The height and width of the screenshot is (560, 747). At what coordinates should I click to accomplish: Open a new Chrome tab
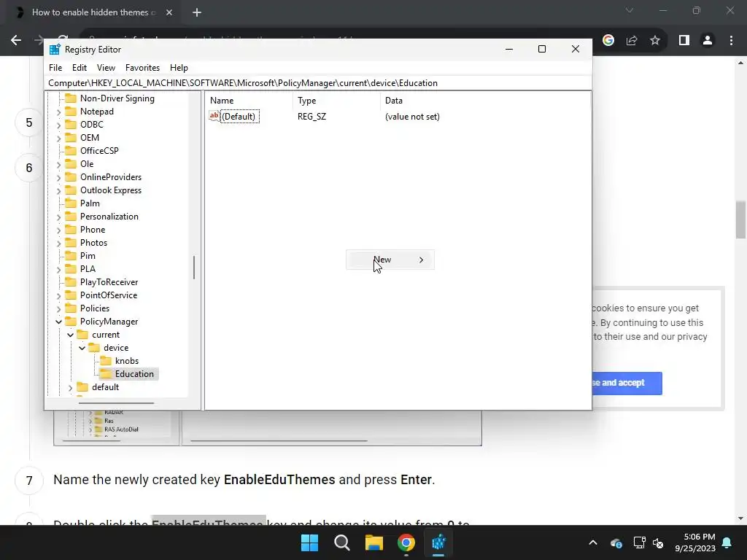coord(197,12)
